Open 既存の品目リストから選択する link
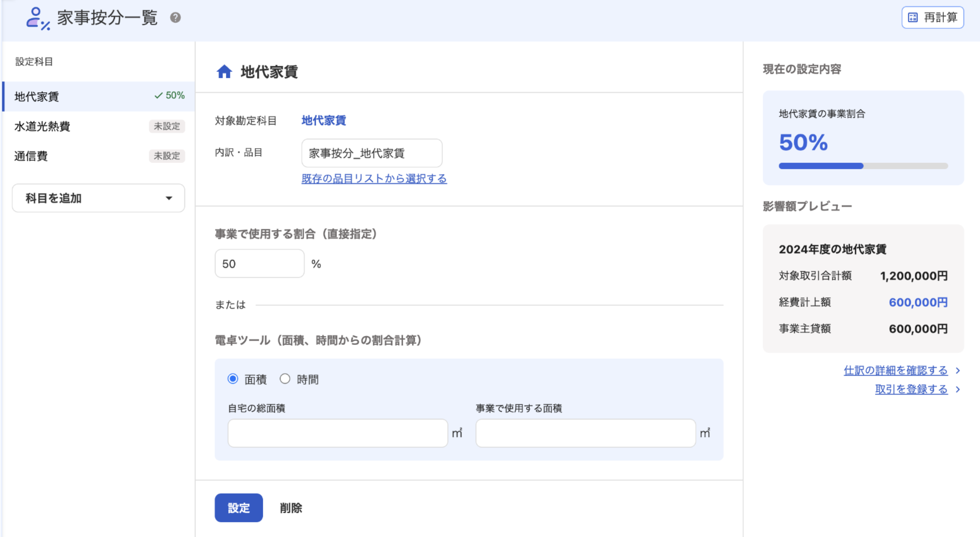 pos(374,179)
